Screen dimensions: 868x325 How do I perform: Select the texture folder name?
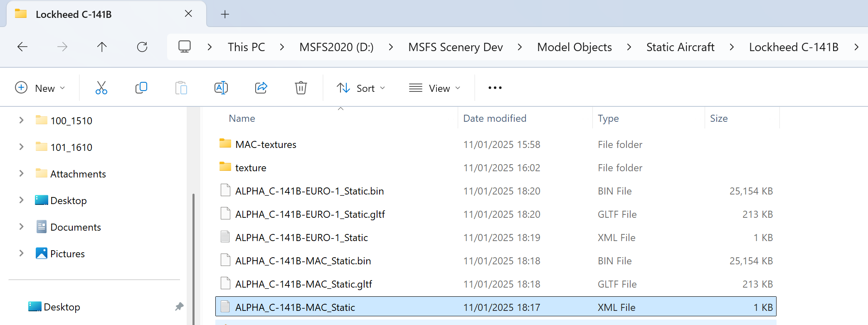(251, 167)
